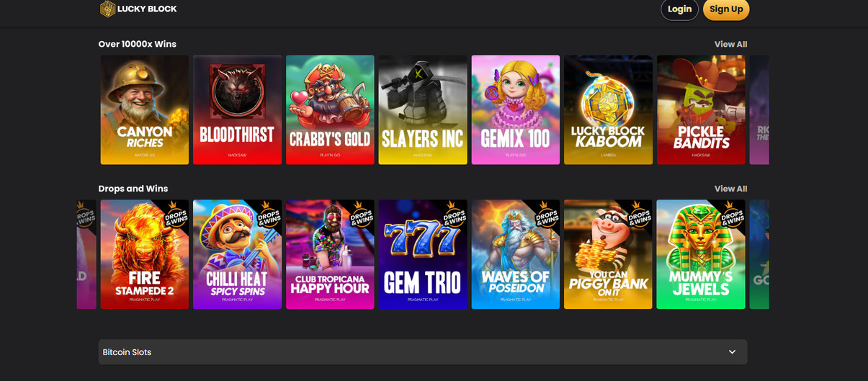This screenshot has width=868, height=381.
Task: Open Pickle Bandits game tile
Action: pyautogui.click(x=701, y=110)
